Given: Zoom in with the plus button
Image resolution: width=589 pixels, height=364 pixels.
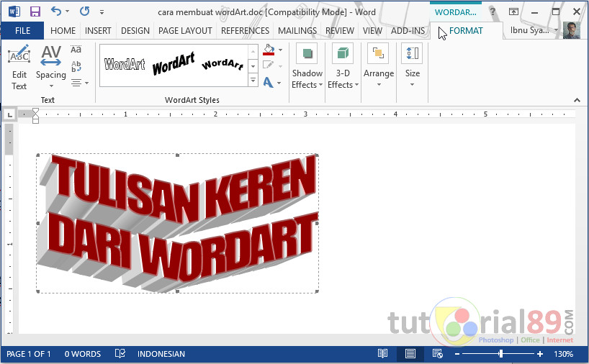Looking at the screenshot, I should 540,354.
